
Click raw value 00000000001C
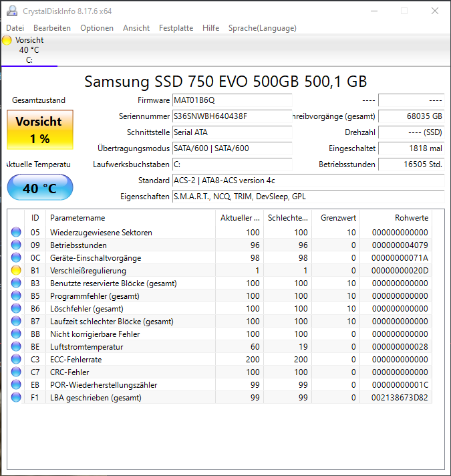coord(400,385)
